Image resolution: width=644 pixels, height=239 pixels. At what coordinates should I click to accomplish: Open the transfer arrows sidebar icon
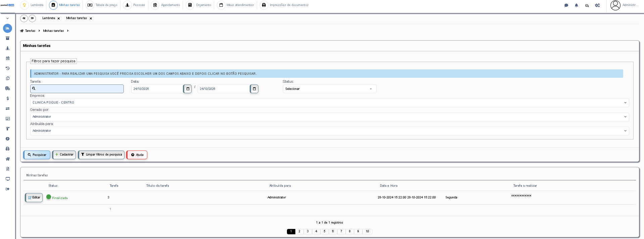pos(7,109)
